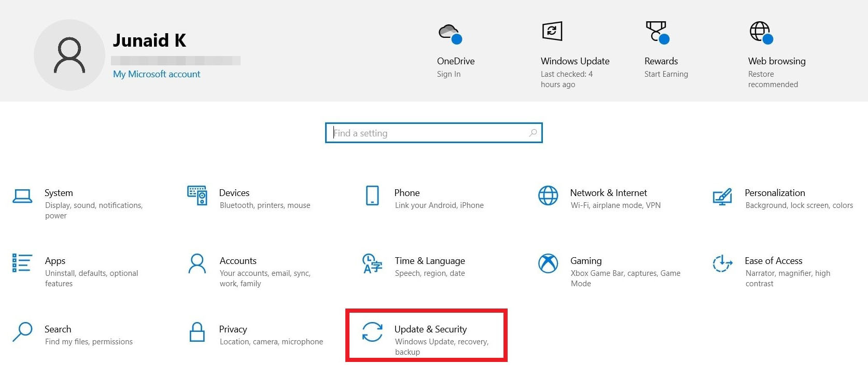The height and width of the screenshot is (377, 868).
Task: Click 'Speech, region, date' description
Action: [430, 273]
